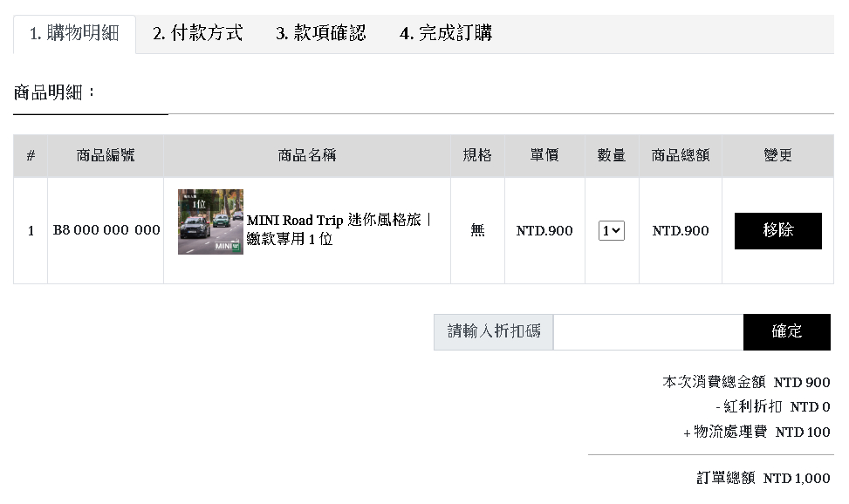Image resolution: width=849 pixels, height=504 pixels.
Task: Click the 單價 column header
Action: tap(544, 156)
